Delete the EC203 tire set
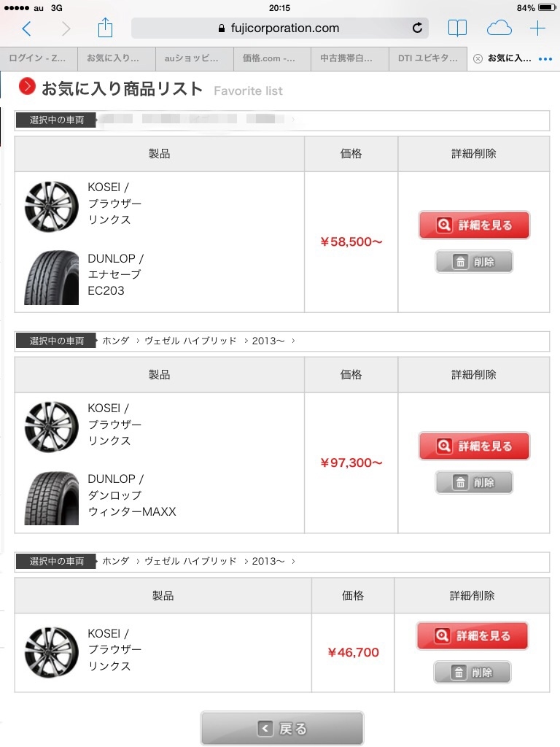Viewport: 560px width, 747px height. [474, 262]
